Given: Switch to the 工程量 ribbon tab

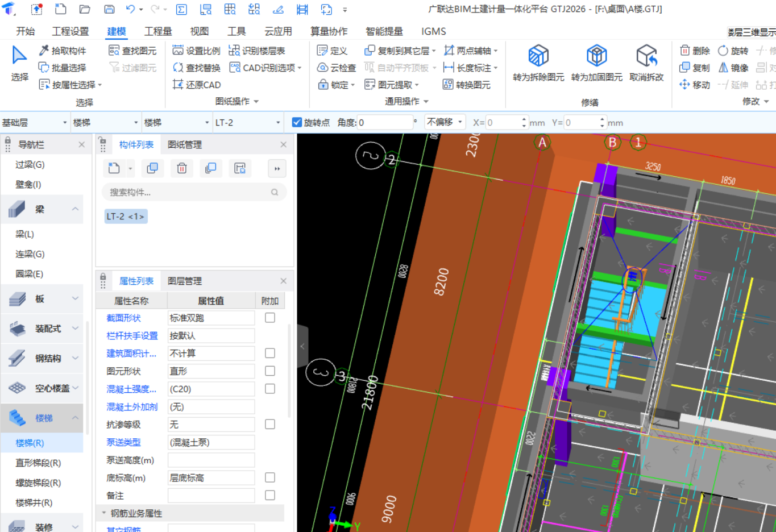Looking at the screenshot, I should (158, 31).
